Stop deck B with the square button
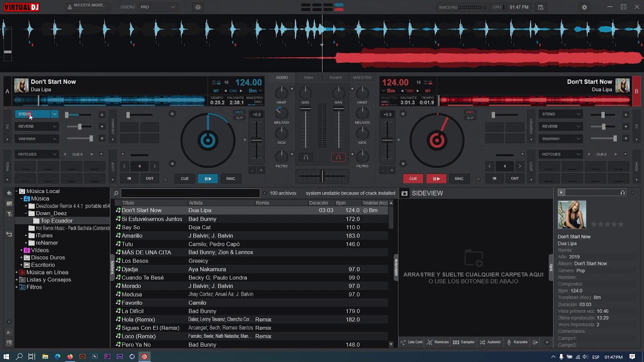 403,163
